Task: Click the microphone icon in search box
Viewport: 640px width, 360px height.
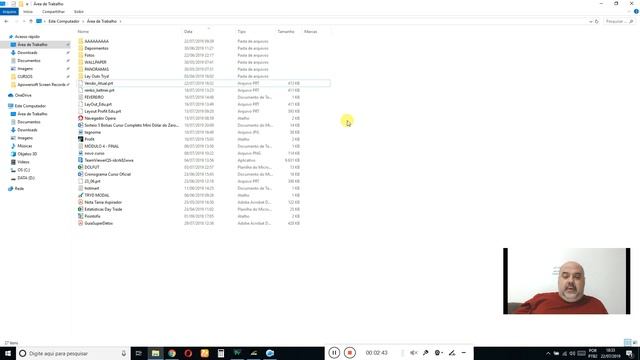Action: (x=124, y=353)
